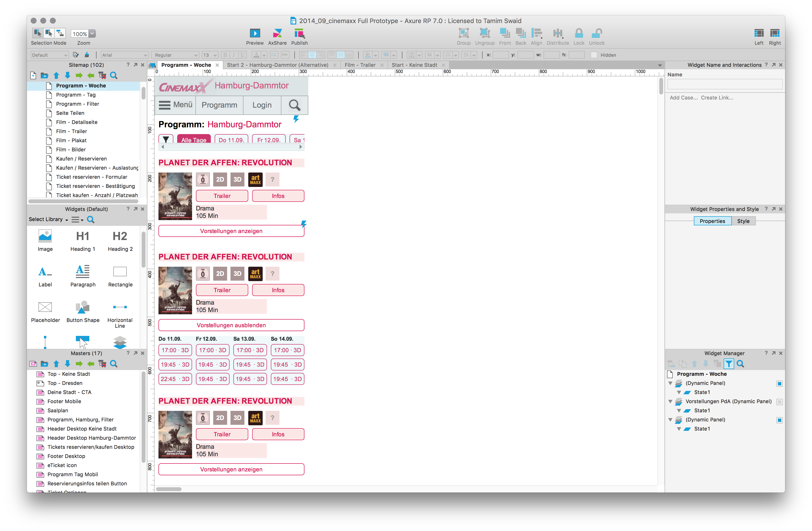The width and height of the screenshot is (812, 531).
Task: Click the Login button in the canvas header
Action: [262, 105]
